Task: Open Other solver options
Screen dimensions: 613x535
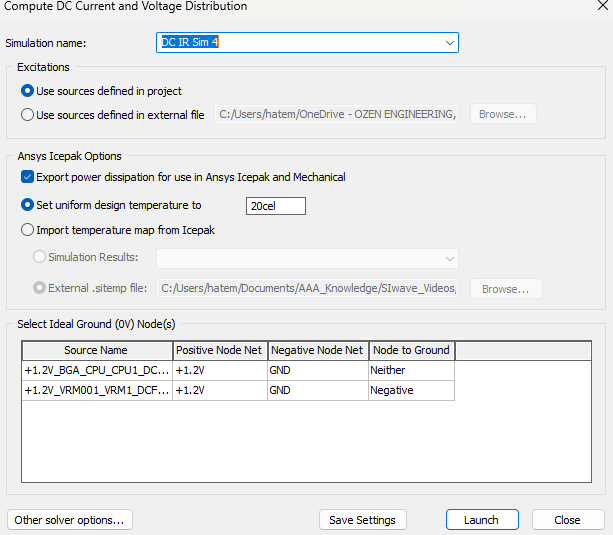Action: [x=70, y=520]
